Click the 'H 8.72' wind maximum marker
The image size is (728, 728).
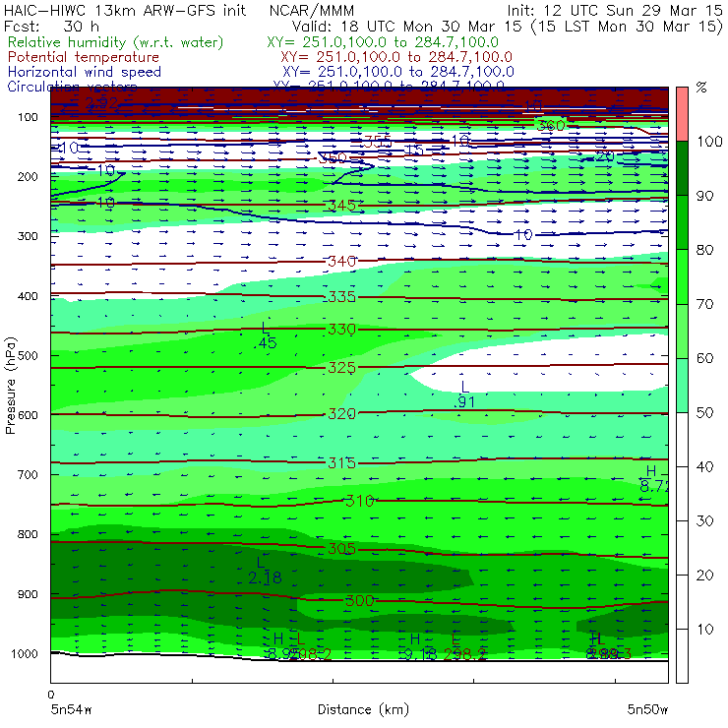[x=654, y=479]
